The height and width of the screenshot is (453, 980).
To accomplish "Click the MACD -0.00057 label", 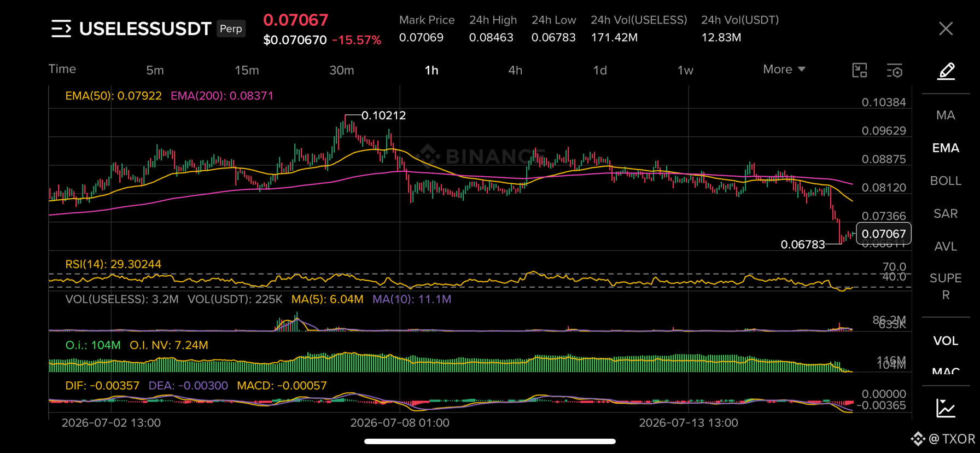I will tap(282, 386).
